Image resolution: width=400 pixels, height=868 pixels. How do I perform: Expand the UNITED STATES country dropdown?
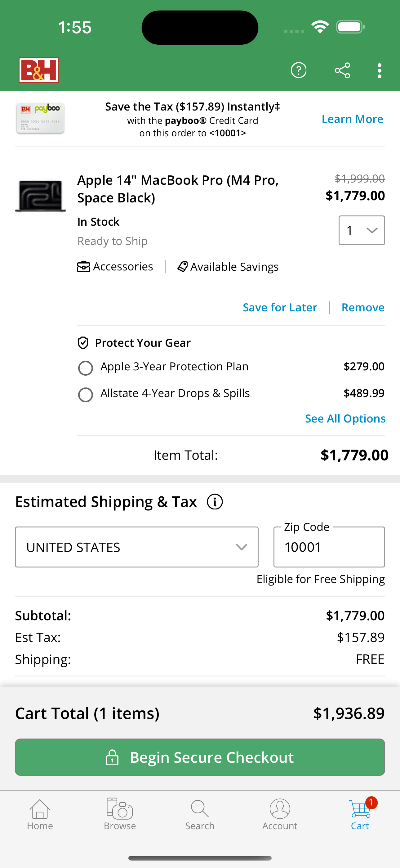click(136, 547)
